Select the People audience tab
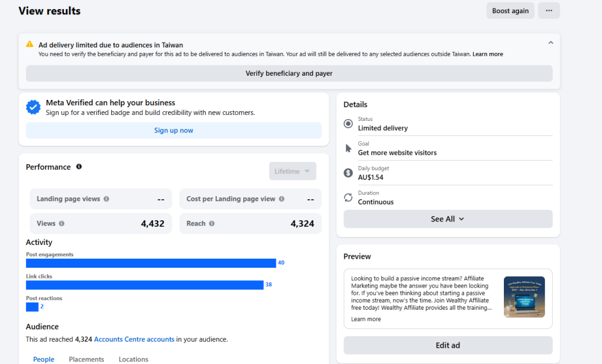The height and width of the screenshot is (364, 602). pos(43,359)
